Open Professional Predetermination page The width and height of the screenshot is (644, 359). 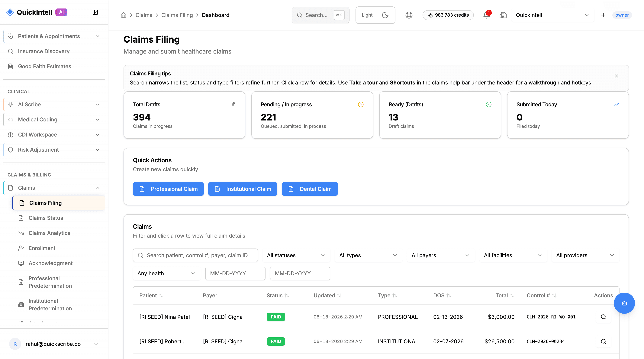[59, 282]
